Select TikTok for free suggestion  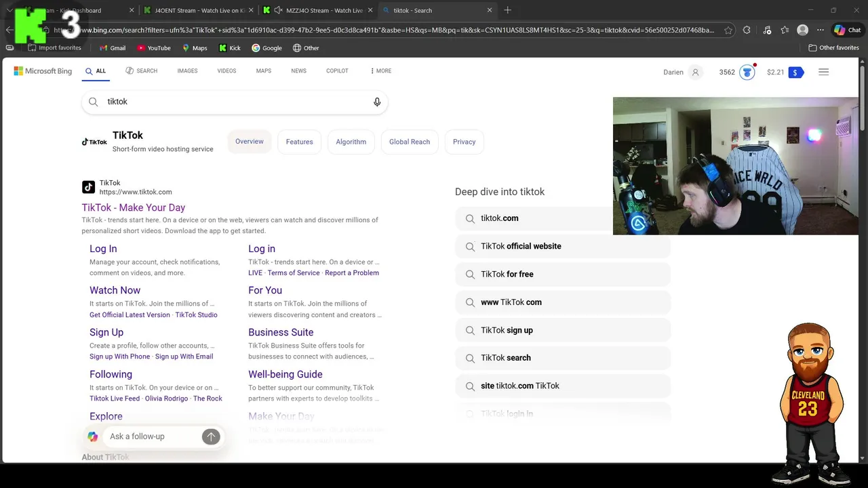point(563,274)
